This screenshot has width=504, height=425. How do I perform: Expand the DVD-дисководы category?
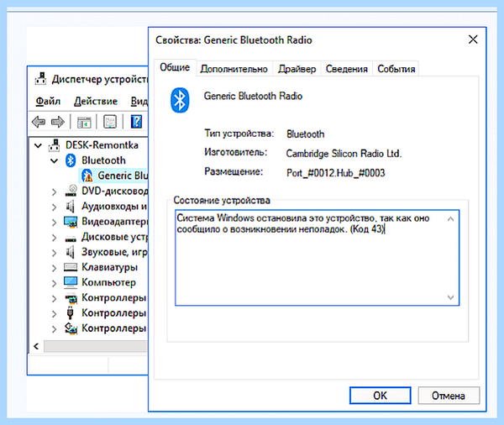coord(54,192)
